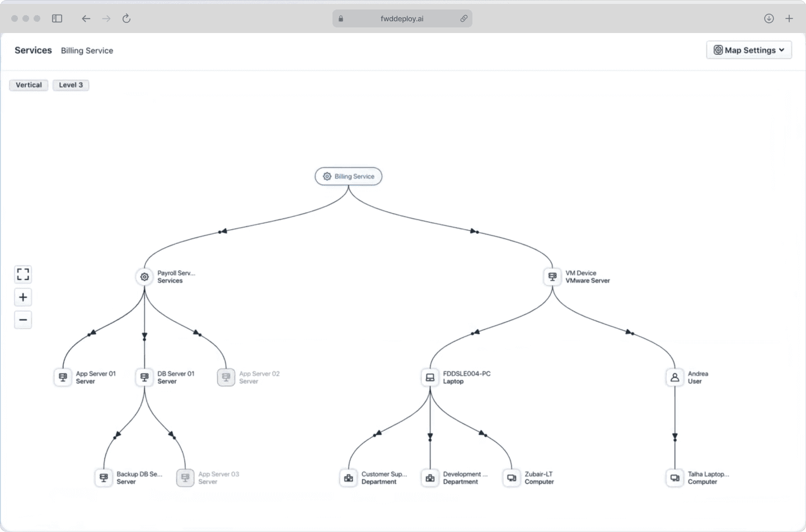Select the Backup DB Server node icon
This screenshot has height=532, width=806.
(104, 478)
